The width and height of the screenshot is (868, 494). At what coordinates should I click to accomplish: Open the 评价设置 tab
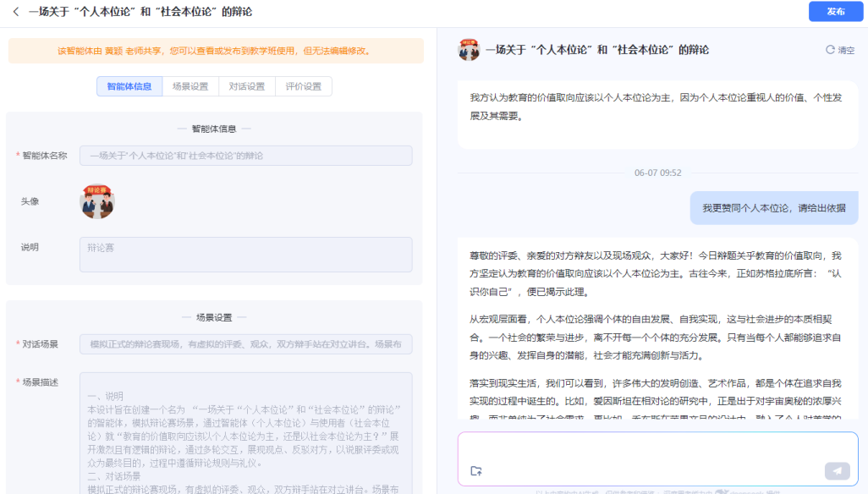click(302, 85)
